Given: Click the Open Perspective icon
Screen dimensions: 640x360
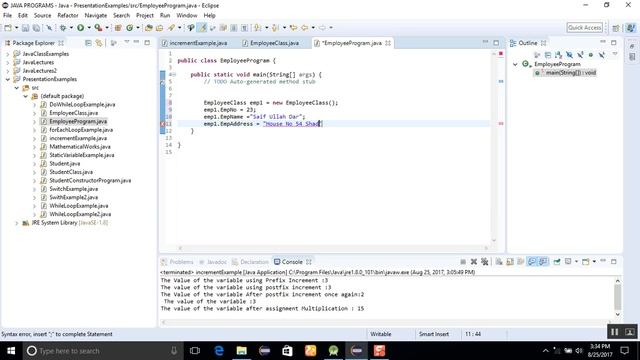Looking at the screenshot, I should click(x=616, y=28).
